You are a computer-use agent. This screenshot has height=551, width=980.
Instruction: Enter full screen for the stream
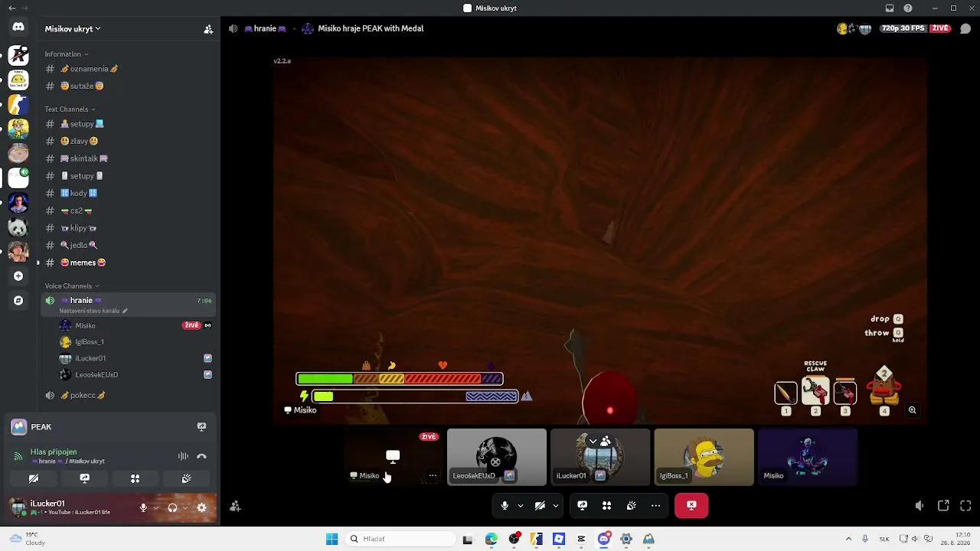[965, 505]
